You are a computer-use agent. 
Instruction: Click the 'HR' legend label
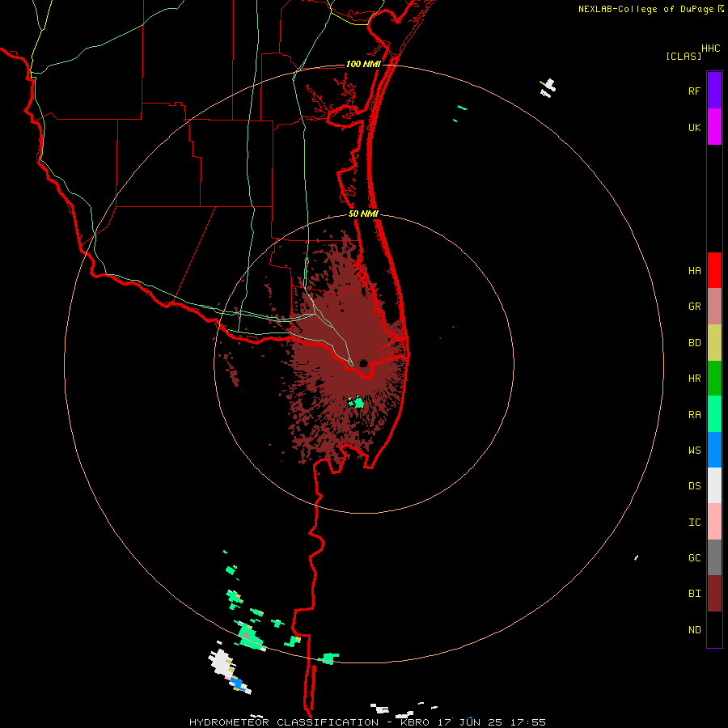tap(695, 379)
